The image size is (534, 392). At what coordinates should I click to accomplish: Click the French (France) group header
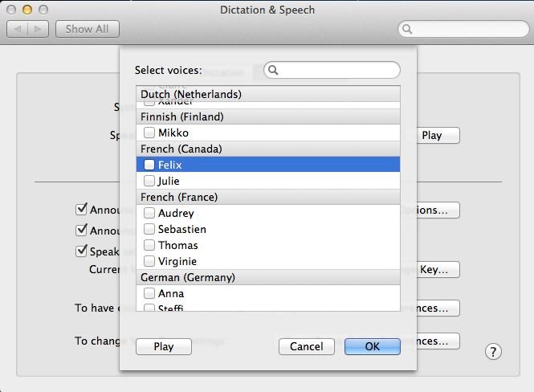(x=268, y=197)
